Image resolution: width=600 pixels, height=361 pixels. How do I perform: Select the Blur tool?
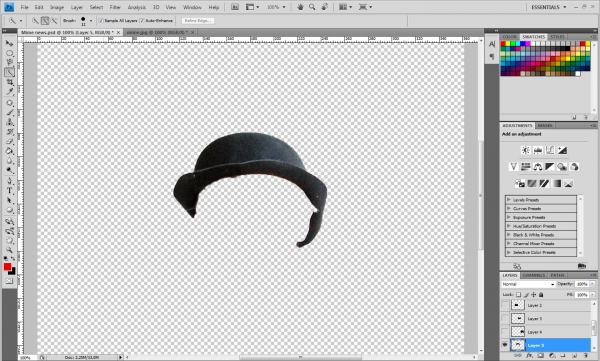10,160
